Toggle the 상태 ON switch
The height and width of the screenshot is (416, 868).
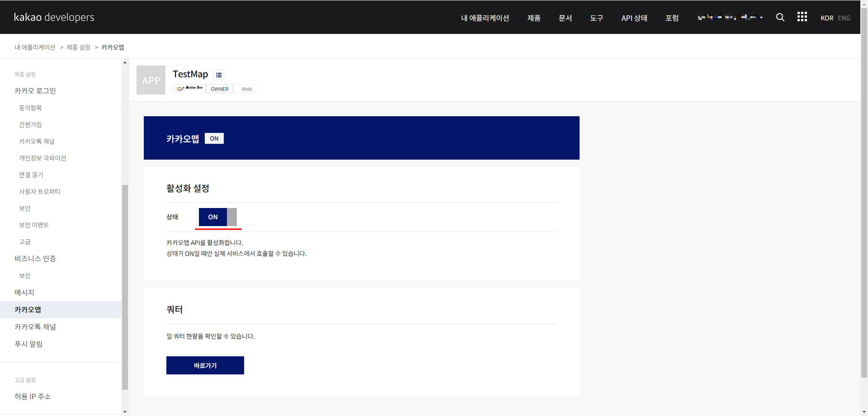(218, 217)
